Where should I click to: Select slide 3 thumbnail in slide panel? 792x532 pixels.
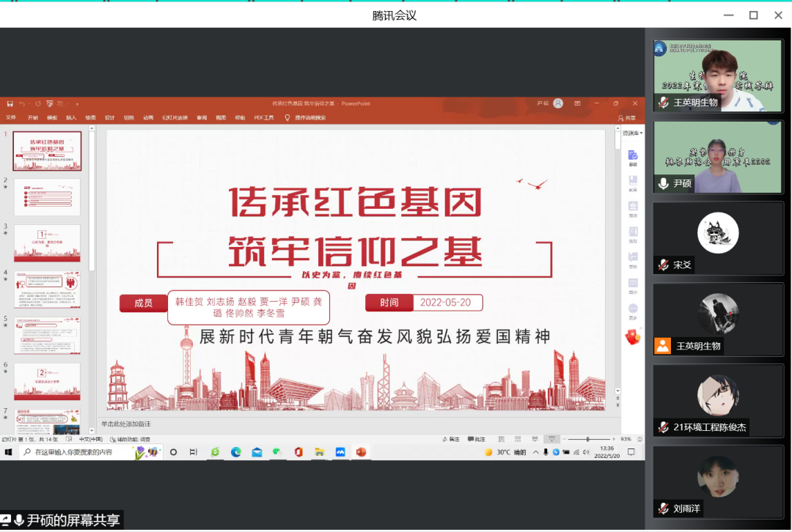pos(47,243)
